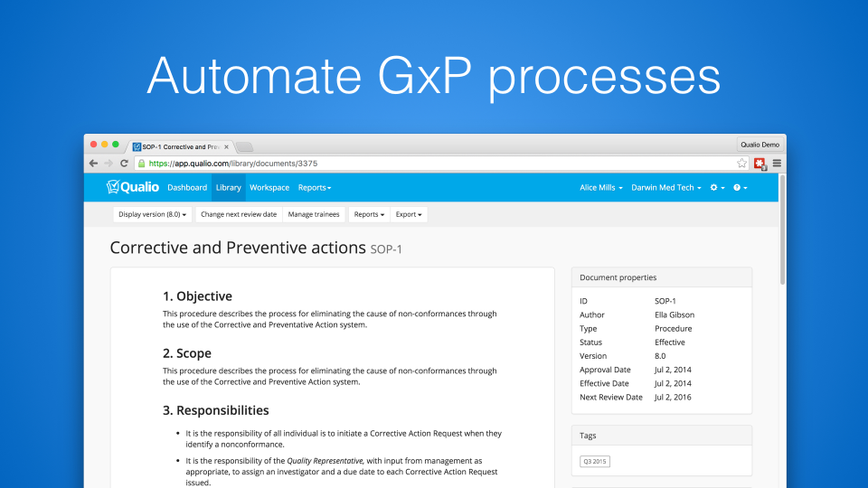Click the Tags panel header
The height and width of the screenshot is (488, 868).
[x=662, y=436]
